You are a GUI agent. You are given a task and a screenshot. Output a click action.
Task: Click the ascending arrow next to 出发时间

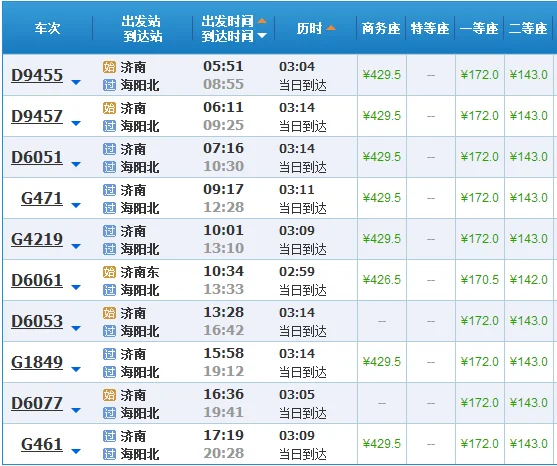[x=262, y=21]
